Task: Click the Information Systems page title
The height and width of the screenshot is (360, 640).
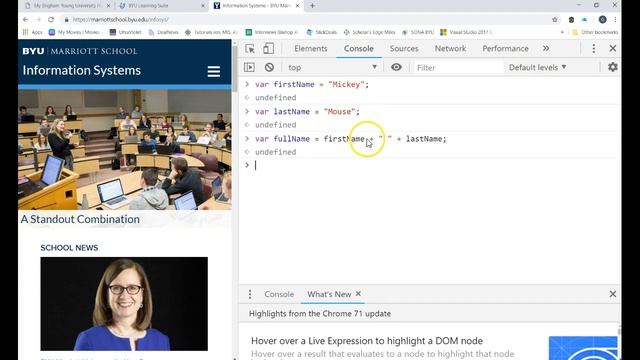Action: pyautogui.click(x=82, y=70)
